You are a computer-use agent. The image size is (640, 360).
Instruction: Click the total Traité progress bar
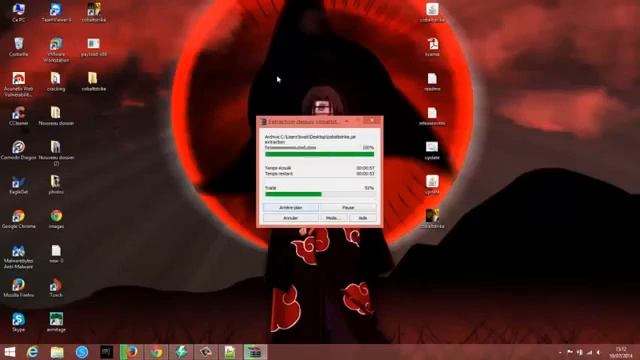point(320,194)
